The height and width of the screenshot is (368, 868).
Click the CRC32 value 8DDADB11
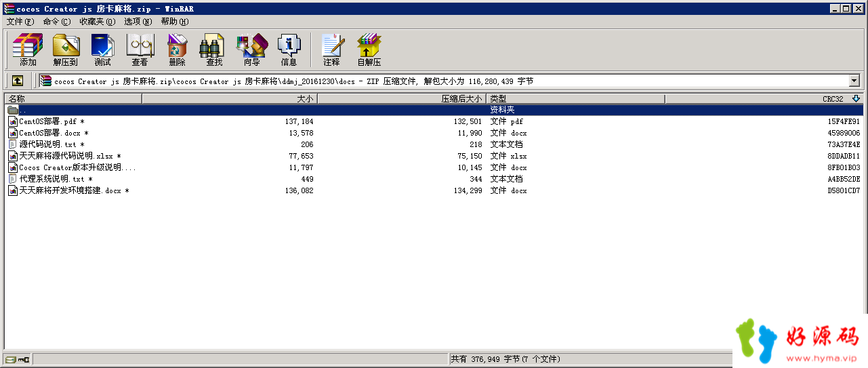(x=844, y=156)
